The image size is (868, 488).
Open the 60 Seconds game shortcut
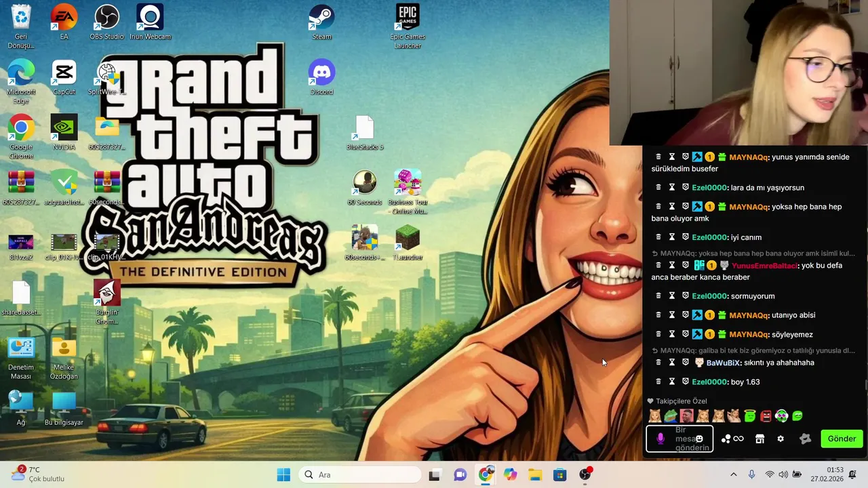(365, 188)
